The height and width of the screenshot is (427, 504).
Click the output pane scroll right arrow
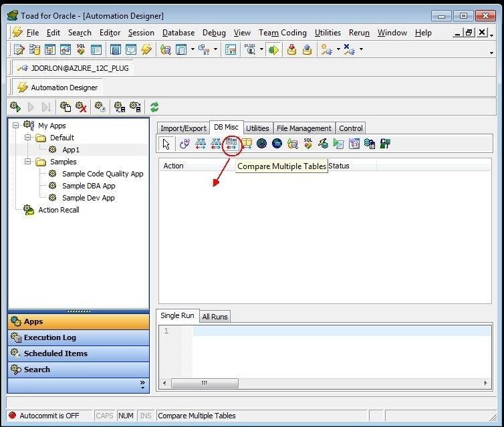click(485, 383)
